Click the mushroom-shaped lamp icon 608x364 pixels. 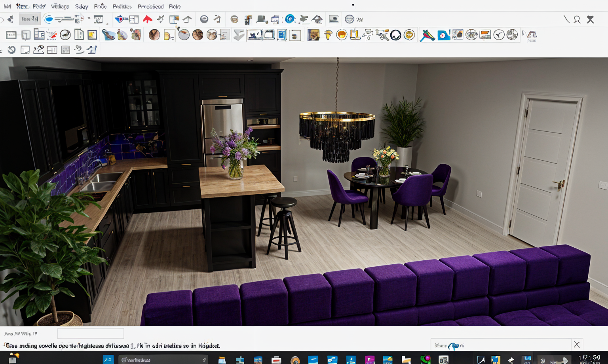click(x=328, y=35)
